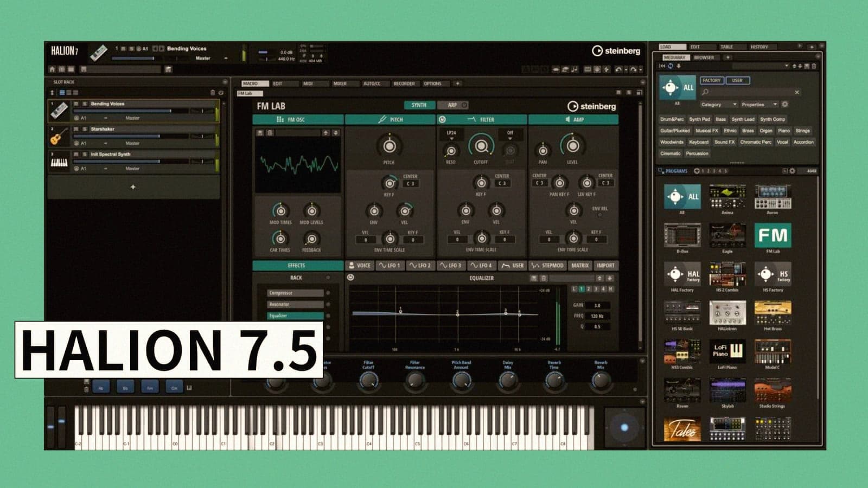The width and height of the screenshot is (868, 488).
Task: Click the piano keys icon of Init Spectral Synth
Action: [59, 162]
